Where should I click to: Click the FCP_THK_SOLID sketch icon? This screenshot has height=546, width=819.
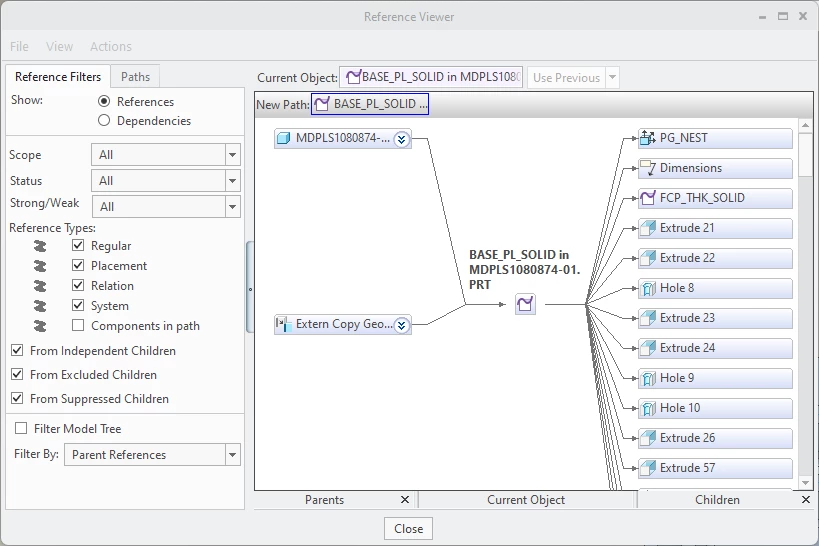(x=648, y=198)
